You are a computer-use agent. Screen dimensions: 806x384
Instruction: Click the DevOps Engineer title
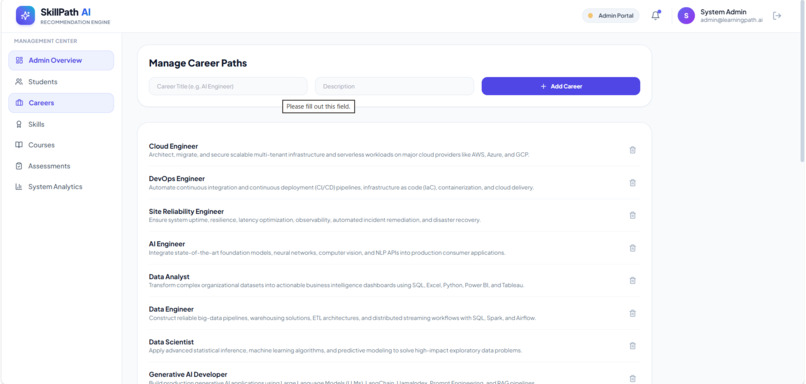click(x=177, y=179)
